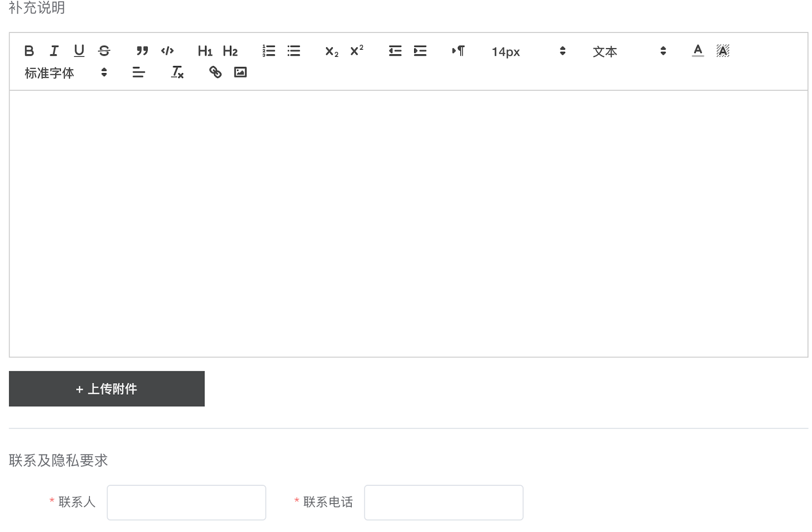Insert a blockquote

point(142,51)
